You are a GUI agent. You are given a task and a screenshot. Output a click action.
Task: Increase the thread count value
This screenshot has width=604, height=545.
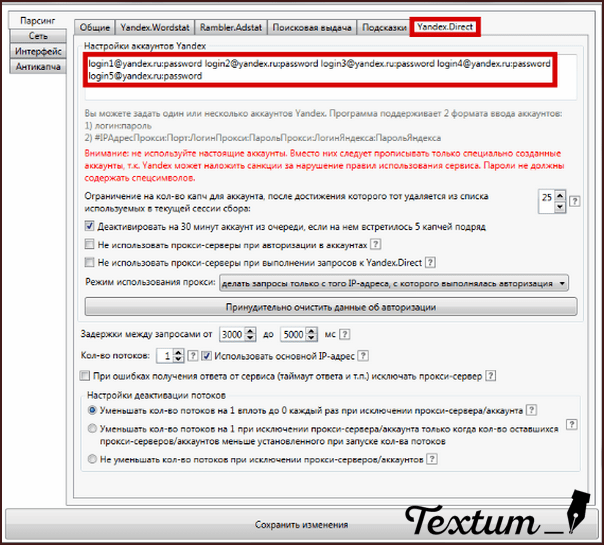178,352
